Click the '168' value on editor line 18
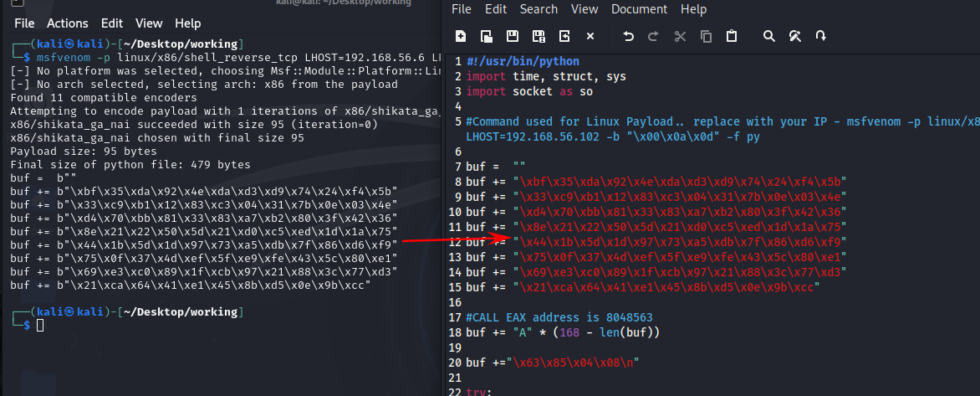Screen dimensions: 980x396 point(569,332)
